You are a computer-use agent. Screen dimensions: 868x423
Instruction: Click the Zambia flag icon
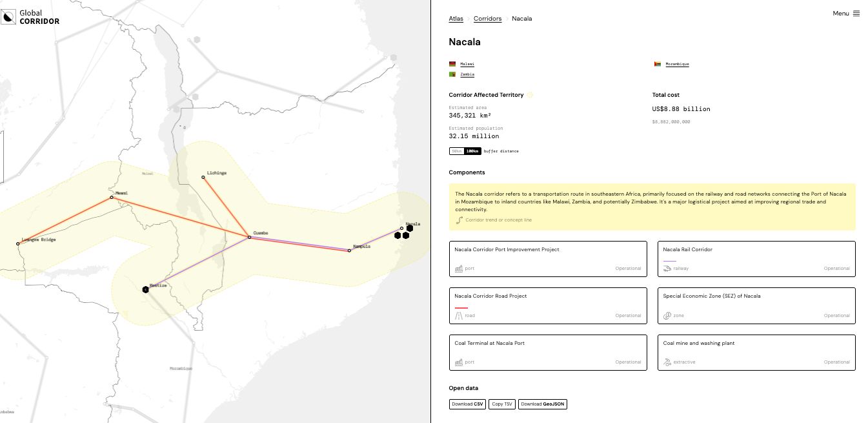coord(452,74)
